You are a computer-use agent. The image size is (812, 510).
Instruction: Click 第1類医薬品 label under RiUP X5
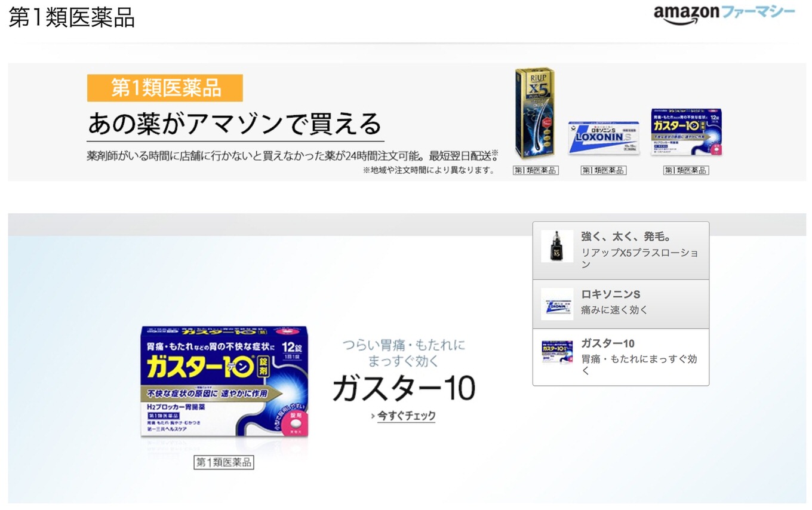536,170
